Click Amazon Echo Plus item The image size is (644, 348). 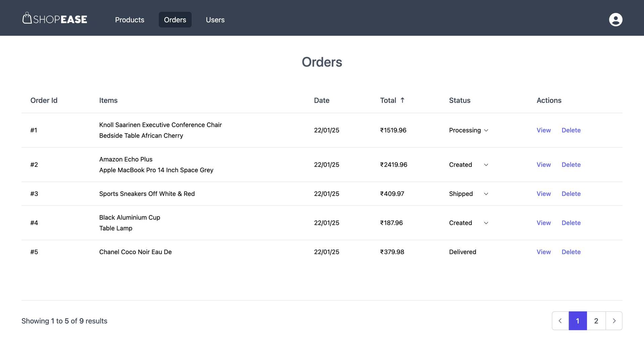coord(126,159)
